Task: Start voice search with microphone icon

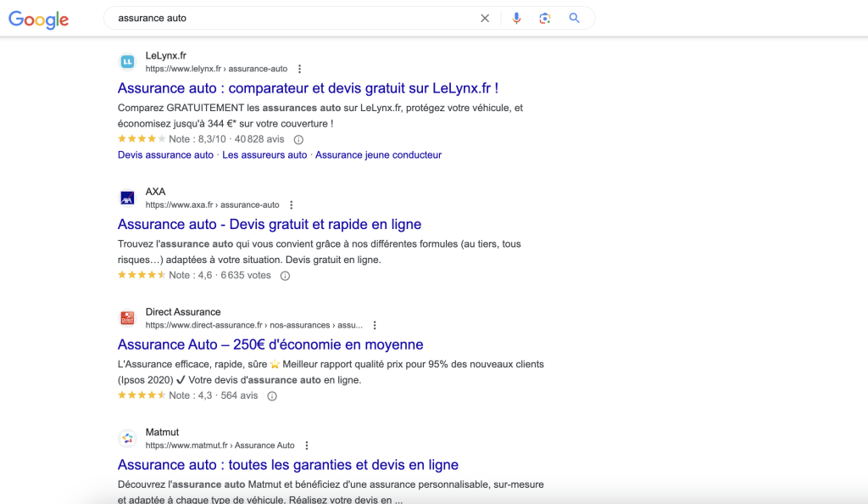Action: (516, 18)
